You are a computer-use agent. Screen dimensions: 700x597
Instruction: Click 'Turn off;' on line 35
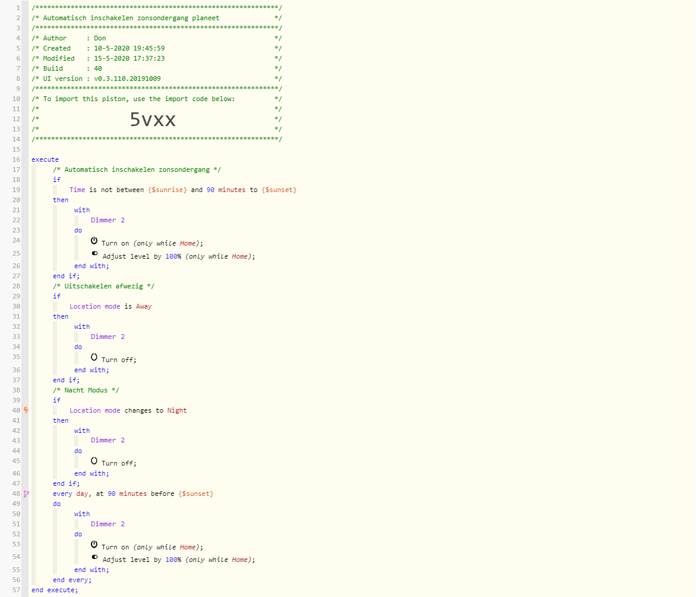[119, 360]
